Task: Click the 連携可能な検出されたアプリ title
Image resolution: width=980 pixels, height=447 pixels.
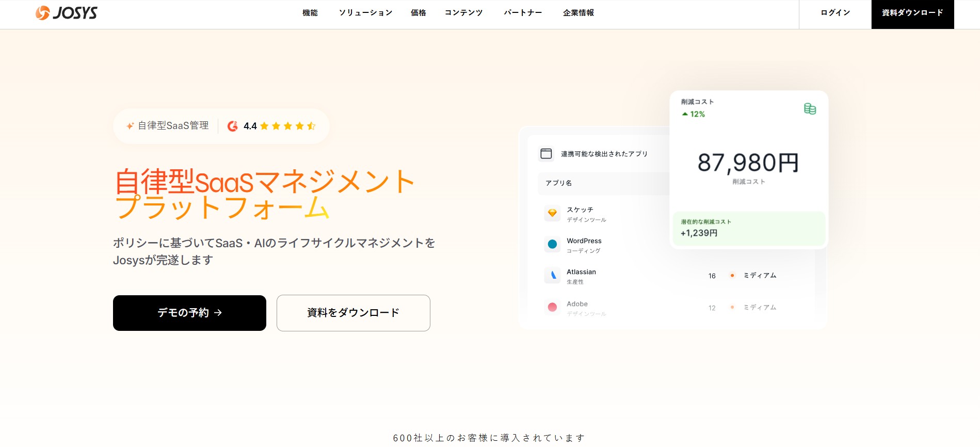Action: pos(604,154)
